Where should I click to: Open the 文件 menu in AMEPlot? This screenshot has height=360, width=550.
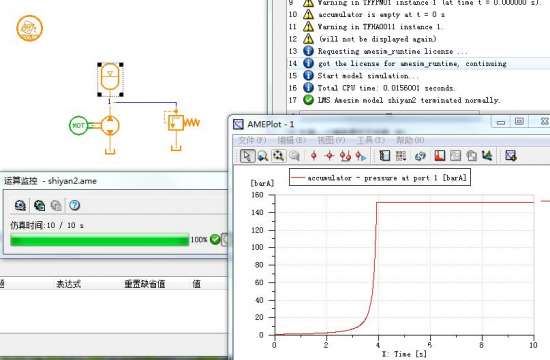pos(252,140)
